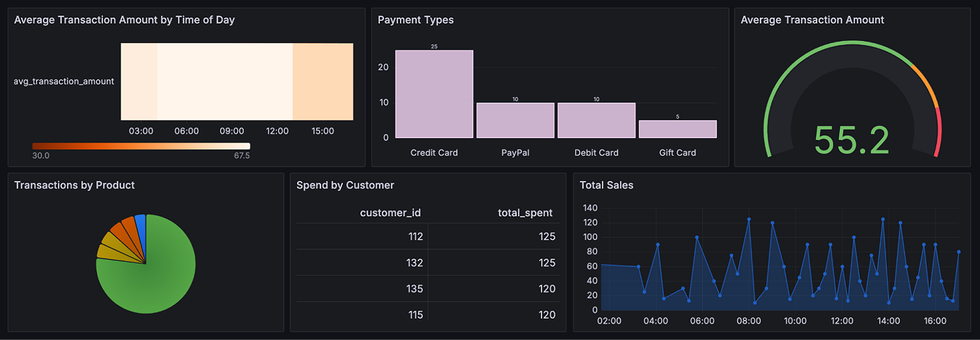The width and height of the screenshot is (980, 340).
Task: Select the PayPal bar in chart
Action: click(x=515, y=120)
